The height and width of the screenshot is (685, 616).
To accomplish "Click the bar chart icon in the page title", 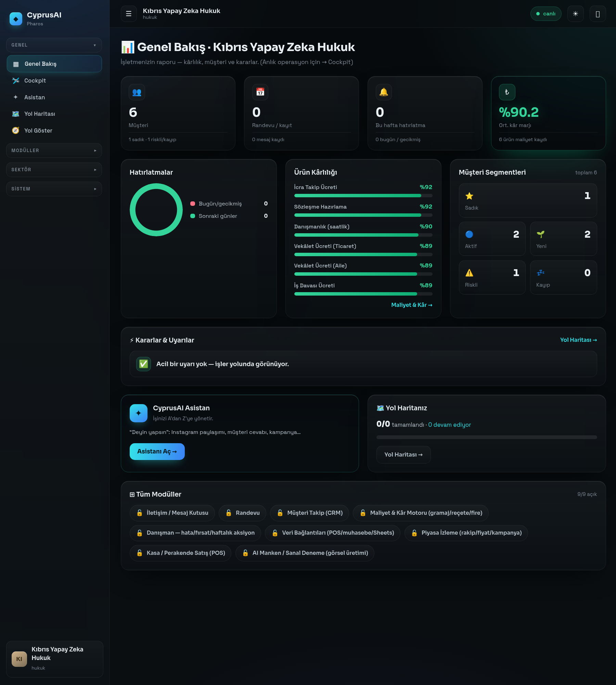I will click(128, 47).
